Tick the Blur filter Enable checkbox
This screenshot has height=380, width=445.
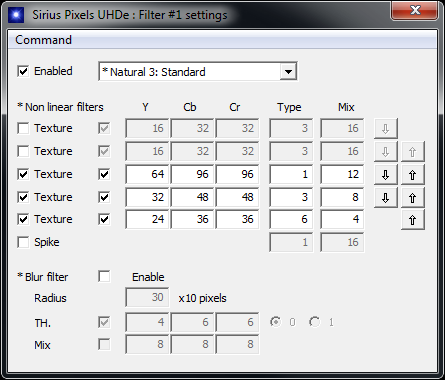104,276
